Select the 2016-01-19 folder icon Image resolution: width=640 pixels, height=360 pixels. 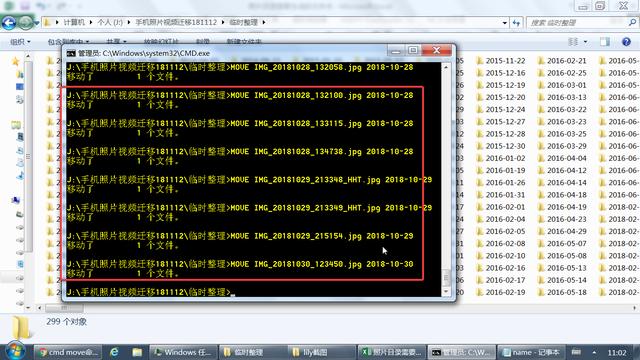[x=480, y=171]
